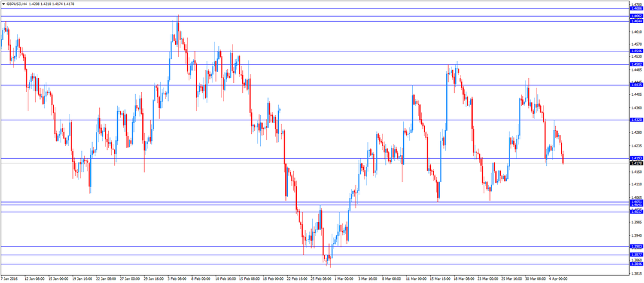The width and height of the screenshot is (644, 283).
Task: Click the 1.4150 price scale value
Action: click(636, 172)
